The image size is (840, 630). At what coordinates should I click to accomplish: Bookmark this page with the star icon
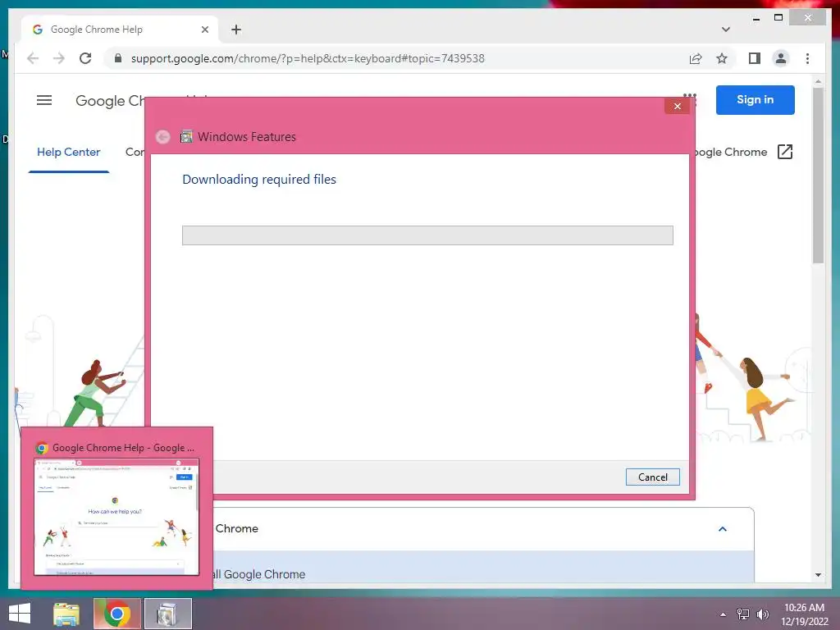tap(722, 58)
